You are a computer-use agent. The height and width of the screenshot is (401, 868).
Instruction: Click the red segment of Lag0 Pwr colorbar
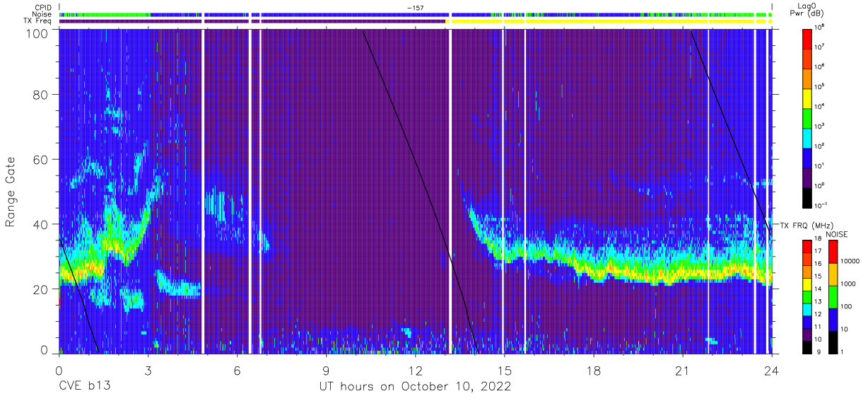(x=807, y=38)
